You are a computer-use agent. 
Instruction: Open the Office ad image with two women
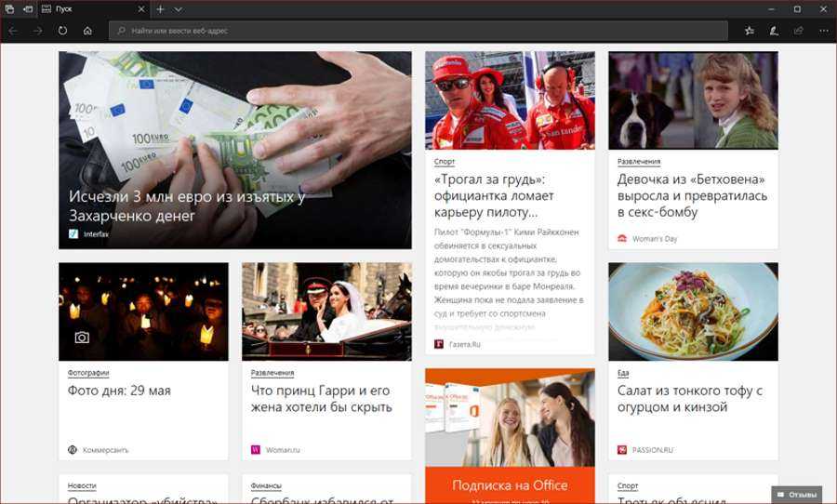pos(510,418)
